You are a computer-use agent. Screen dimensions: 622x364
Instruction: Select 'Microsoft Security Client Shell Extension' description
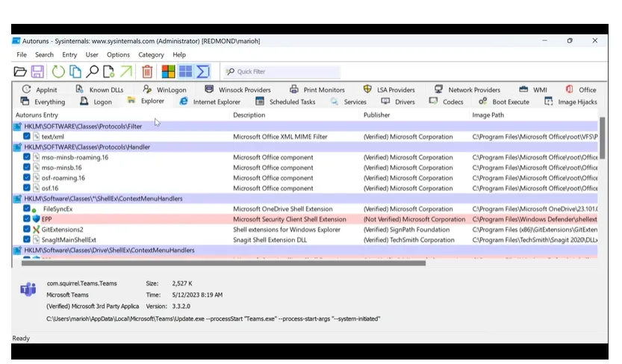(290, 219)
